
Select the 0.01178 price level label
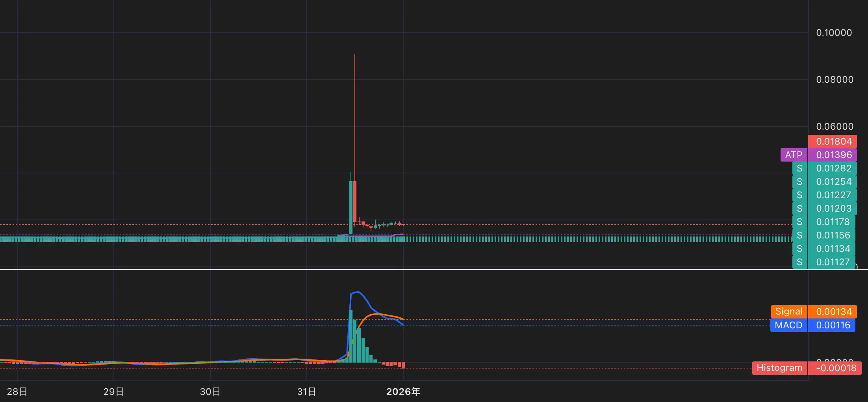(832, 222)
